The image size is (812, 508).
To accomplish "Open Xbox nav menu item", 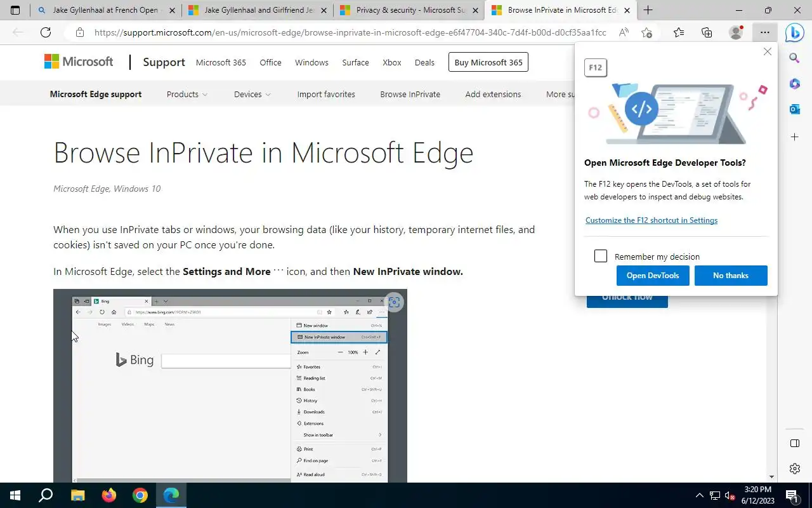I will [392, 62].
